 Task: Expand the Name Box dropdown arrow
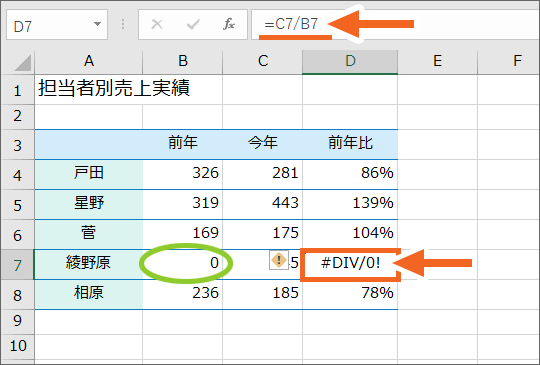point(97,24)
